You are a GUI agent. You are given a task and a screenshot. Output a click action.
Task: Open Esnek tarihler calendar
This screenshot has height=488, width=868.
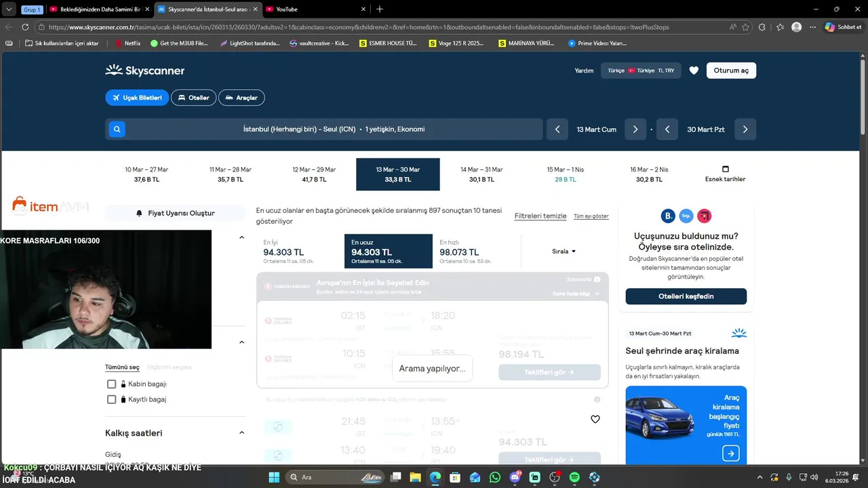[x=725, y=174]
